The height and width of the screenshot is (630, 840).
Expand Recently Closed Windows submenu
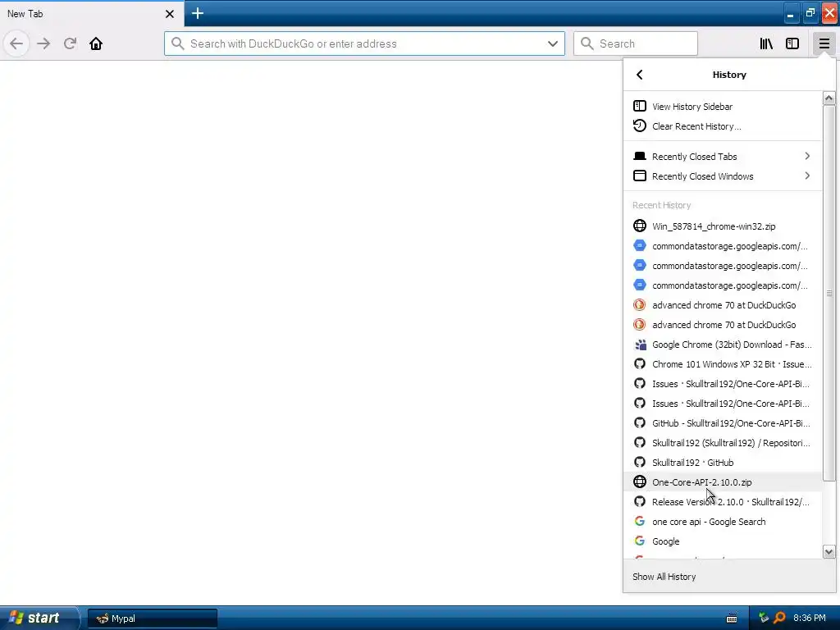[x=723, y=176]
